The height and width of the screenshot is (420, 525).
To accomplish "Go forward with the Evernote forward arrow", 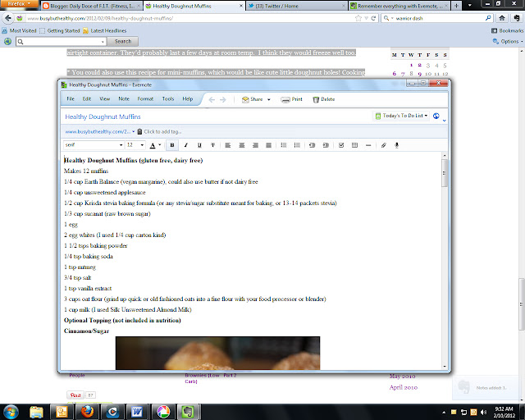I will click(x=223, y=99).
